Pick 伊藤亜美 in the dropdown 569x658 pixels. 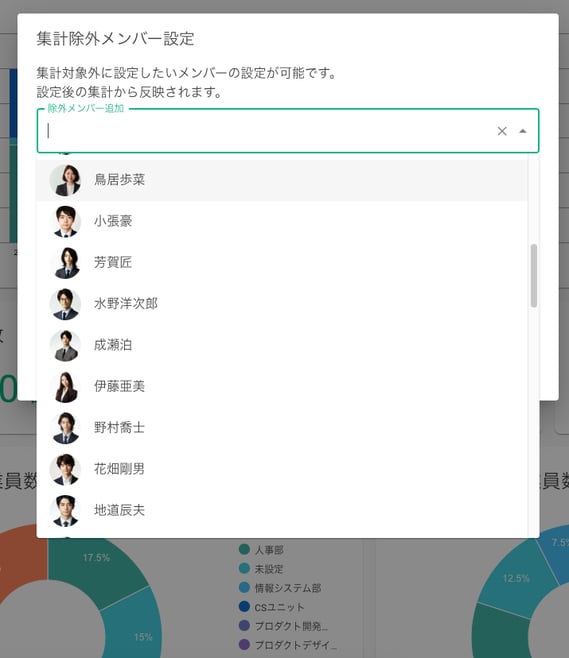tap(282, 386)
